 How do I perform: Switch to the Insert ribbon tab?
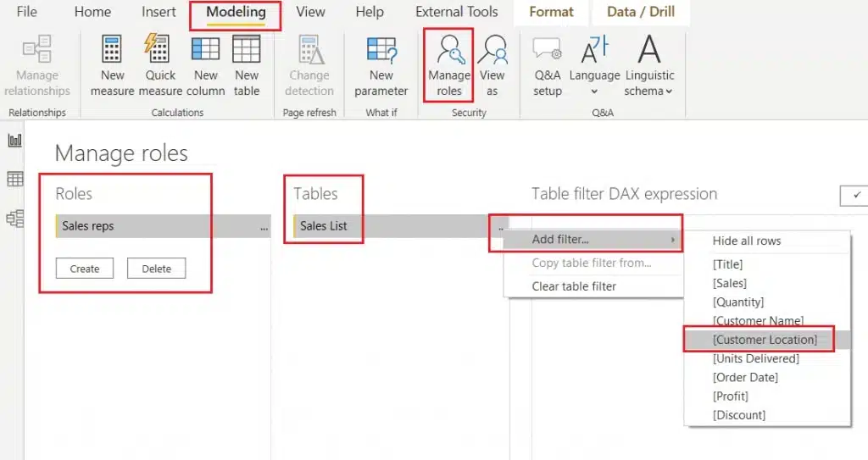[x=159, y=12]
